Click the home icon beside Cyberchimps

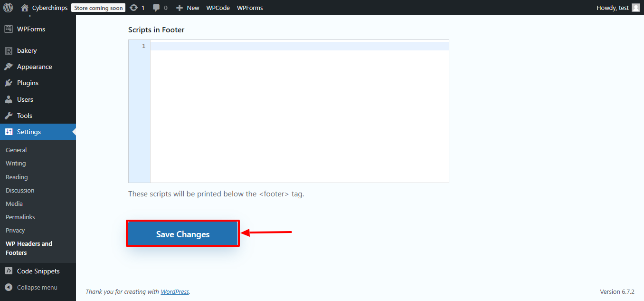pos(25,8)
